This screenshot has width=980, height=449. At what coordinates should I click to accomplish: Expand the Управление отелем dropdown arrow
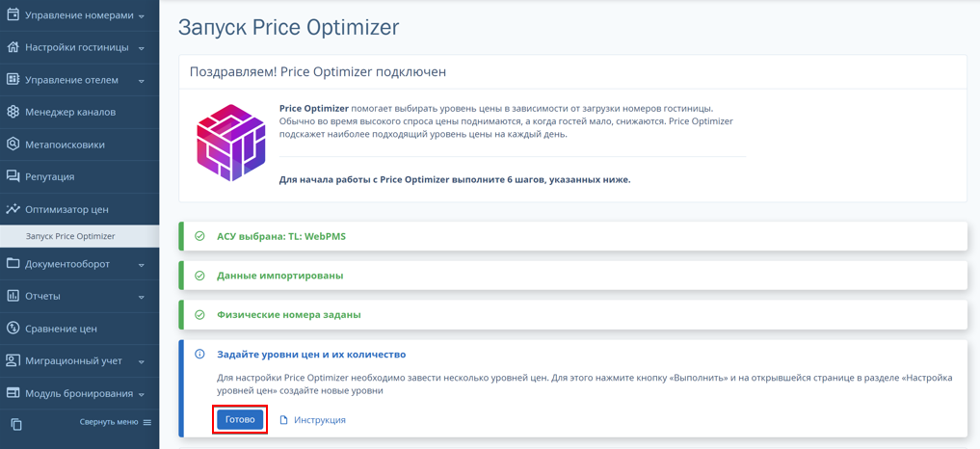[142, 81]
